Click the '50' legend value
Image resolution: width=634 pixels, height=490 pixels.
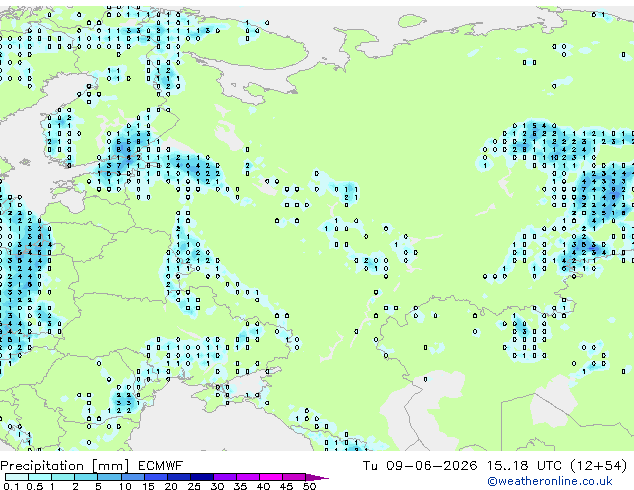(309, 486)
